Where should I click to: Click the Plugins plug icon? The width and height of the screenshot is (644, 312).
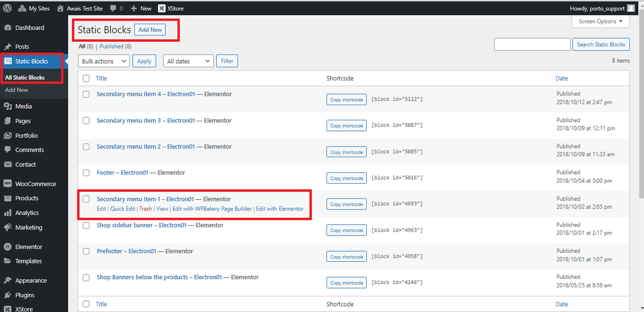(8, 295)
